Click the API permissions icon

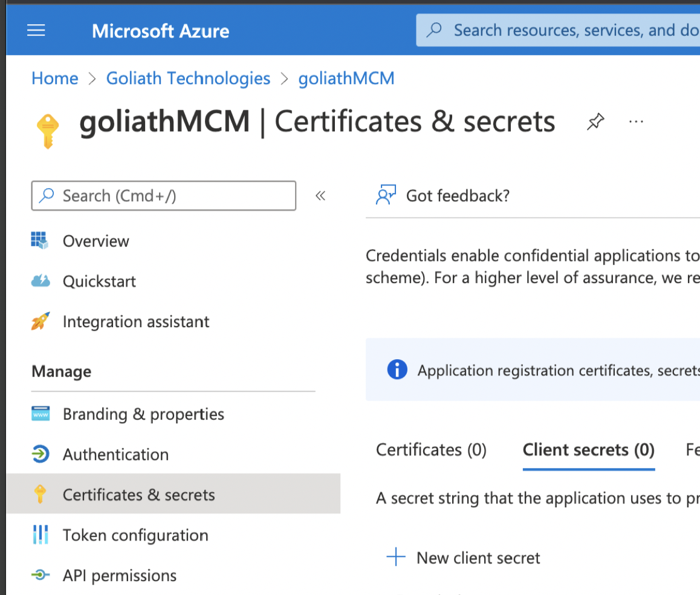point(40,574)
